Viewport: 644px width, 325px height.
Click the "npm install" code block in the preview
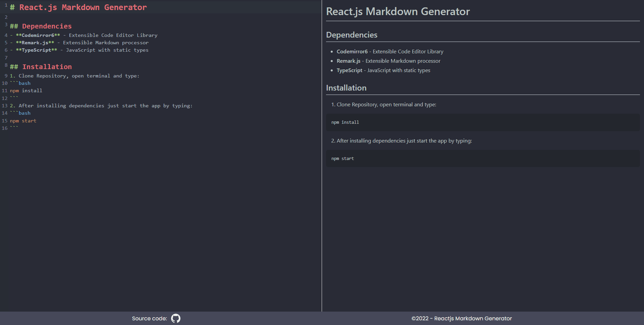[x=344, y=122]
